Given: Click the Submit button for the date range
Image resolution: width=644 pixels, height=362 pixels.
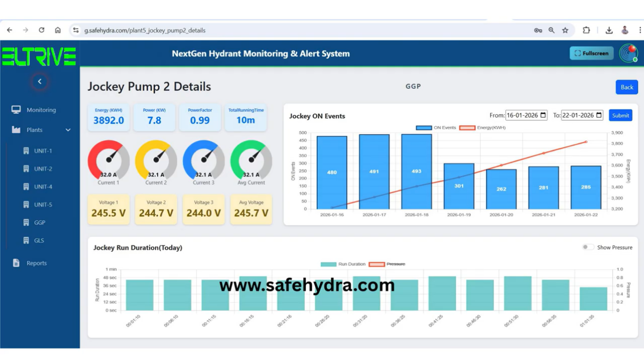Looking at the screenshot, I should coord(620,115).
